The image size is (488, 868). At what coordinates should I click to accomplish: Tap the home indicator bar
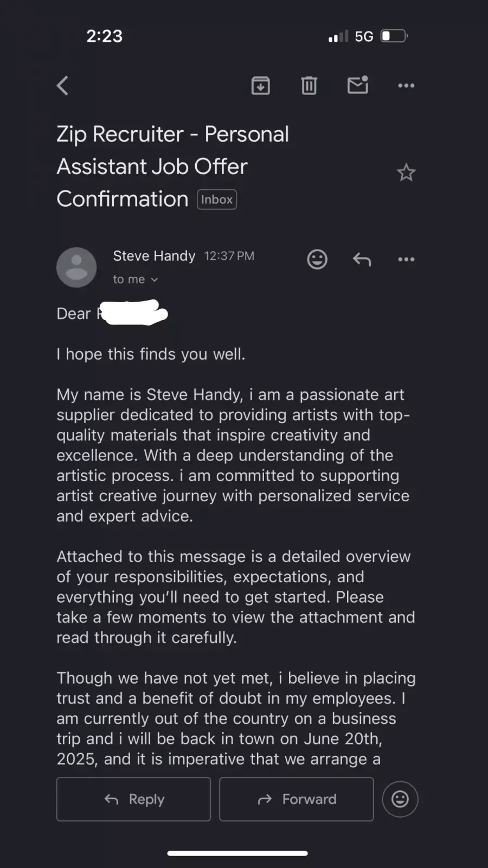pos(237,853)
